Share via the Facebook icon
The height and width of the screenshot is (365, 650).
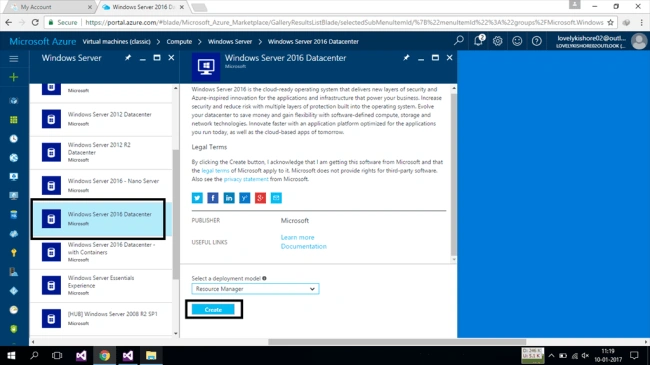tap(213, 198)
